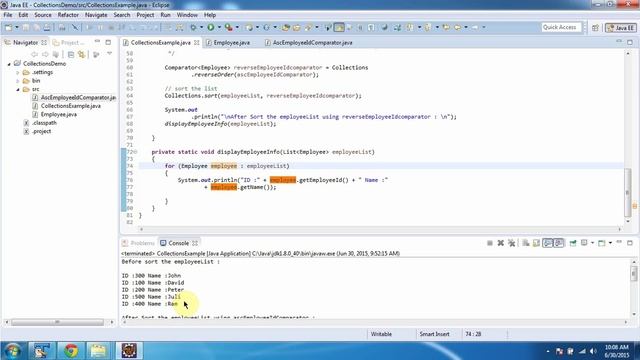Image resolution: width=640 pixels, height=360 pixels.
Task: Close the CollectionsExample.java editor tab
Action: (197, 42)
